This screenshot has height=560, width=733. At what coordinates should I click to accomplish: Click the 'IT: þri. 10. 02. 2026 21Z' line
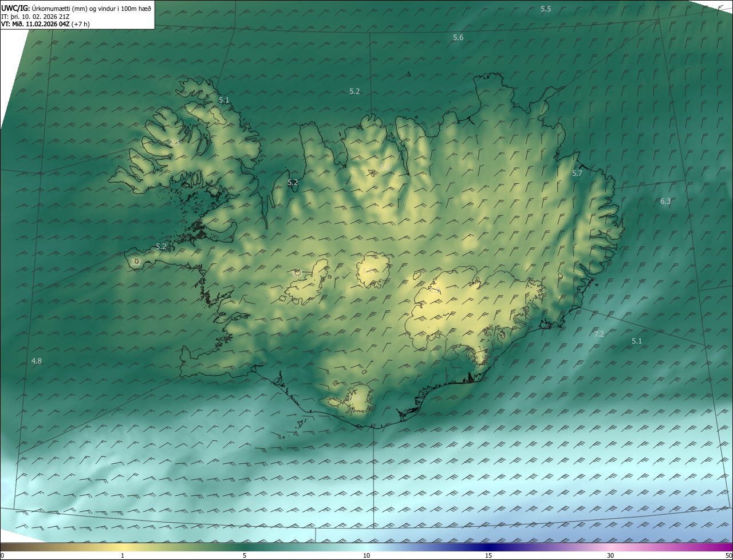36,17
